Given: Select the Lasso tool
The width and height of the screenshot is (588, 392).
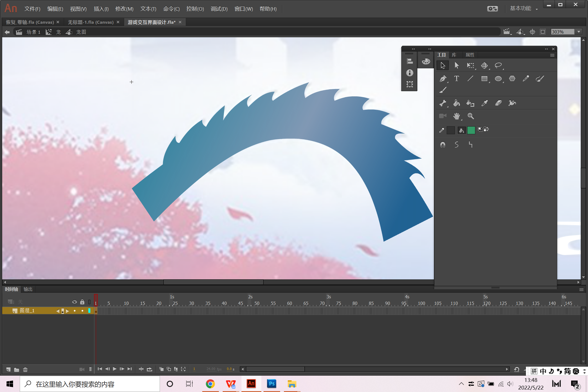Looking at the screenshot, I should 498,65.
